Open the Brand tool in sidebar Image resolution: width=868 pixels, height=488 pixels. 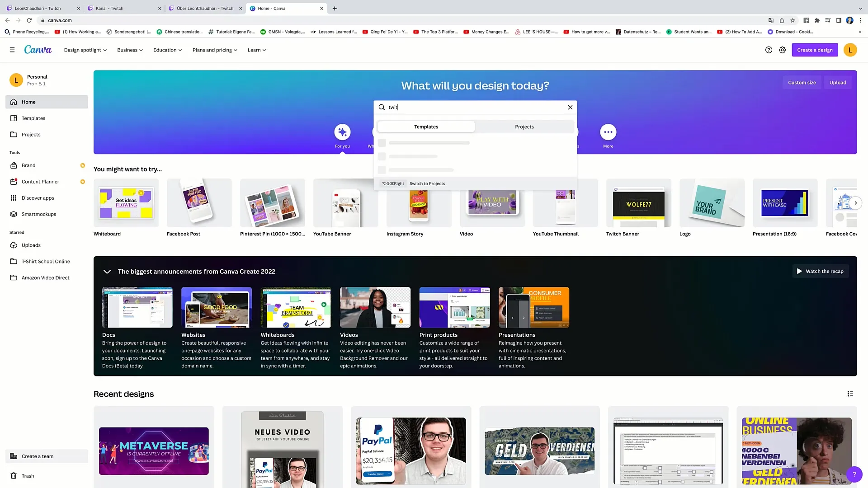tap(28, 165)
